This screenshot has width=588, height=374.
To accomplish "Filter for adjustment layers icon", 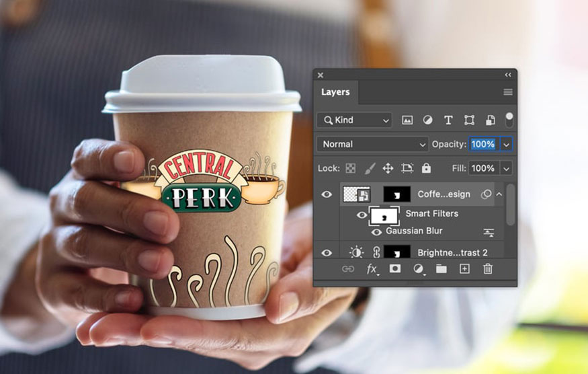I will [427, 120].
